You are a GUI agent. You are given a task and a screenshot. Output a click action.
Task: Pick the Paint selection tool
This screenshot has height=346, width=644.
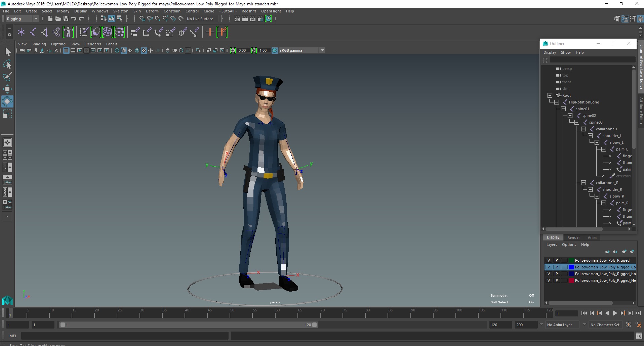7,77
